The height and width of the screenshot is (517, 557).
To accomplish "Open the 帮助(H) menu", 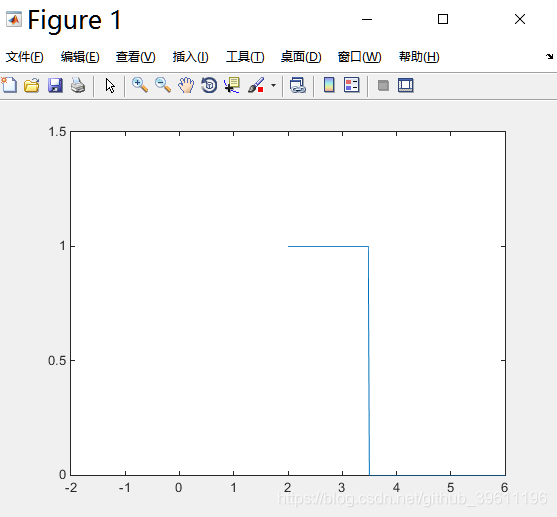I will (419, 57).
